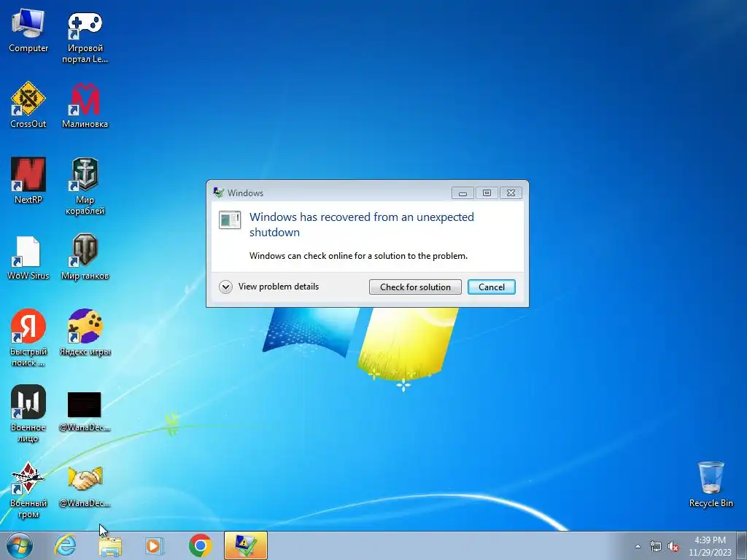The width and height of the screenshot is (747, 560).
Task: Click the Check for solution button
Action: point(415,287)
